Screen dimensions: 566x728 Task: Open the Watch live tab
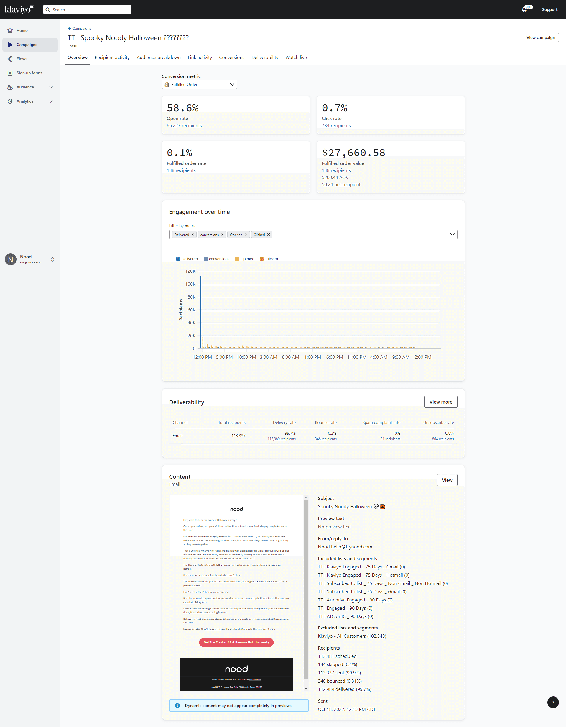(x=296, y=58)
